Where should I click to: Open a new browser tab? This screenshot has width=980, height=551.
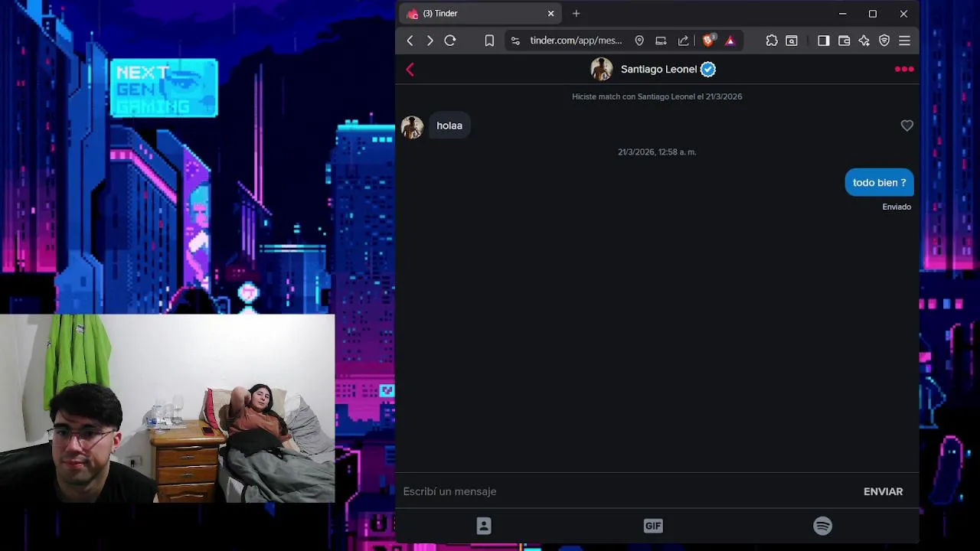click(577, 13)
